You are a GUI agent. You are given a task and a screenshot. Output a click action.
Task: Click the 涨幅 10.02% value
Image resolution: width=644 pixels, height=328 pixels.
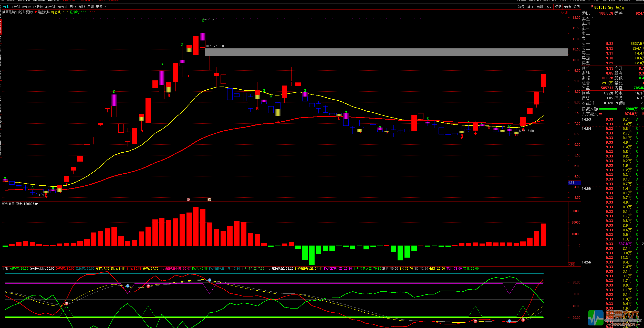[x=607, y=78]
